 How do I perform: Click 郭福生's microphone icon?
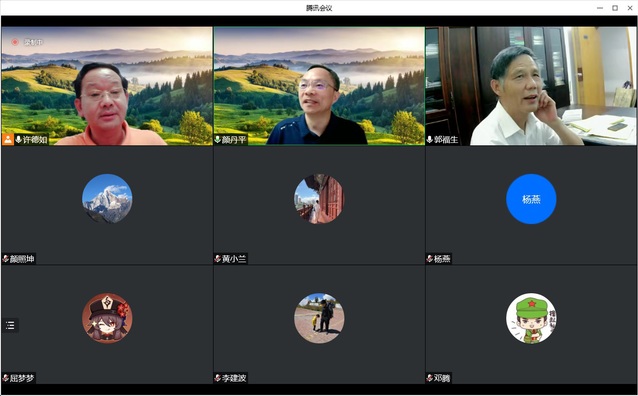point(430,140)
